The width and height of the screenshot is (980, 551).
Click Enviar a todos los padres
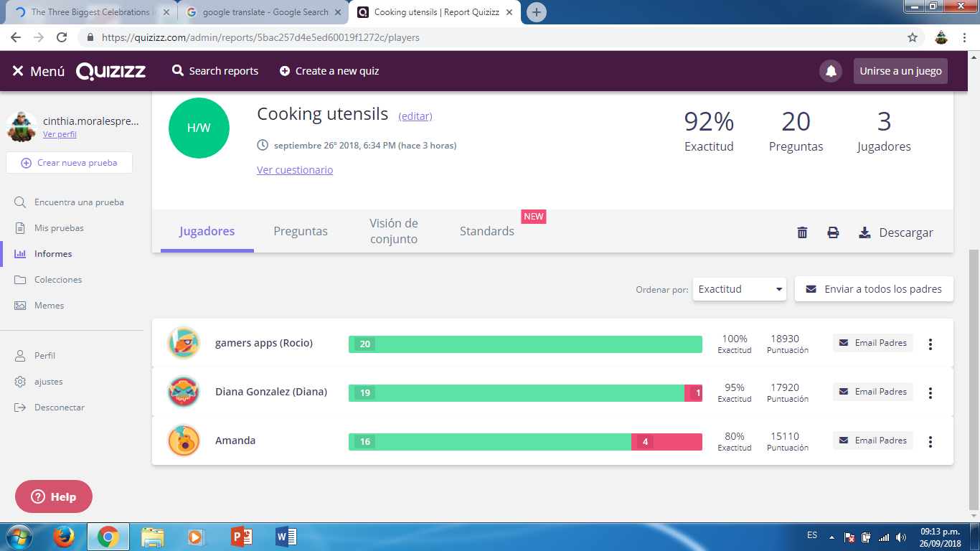[874, 288]
